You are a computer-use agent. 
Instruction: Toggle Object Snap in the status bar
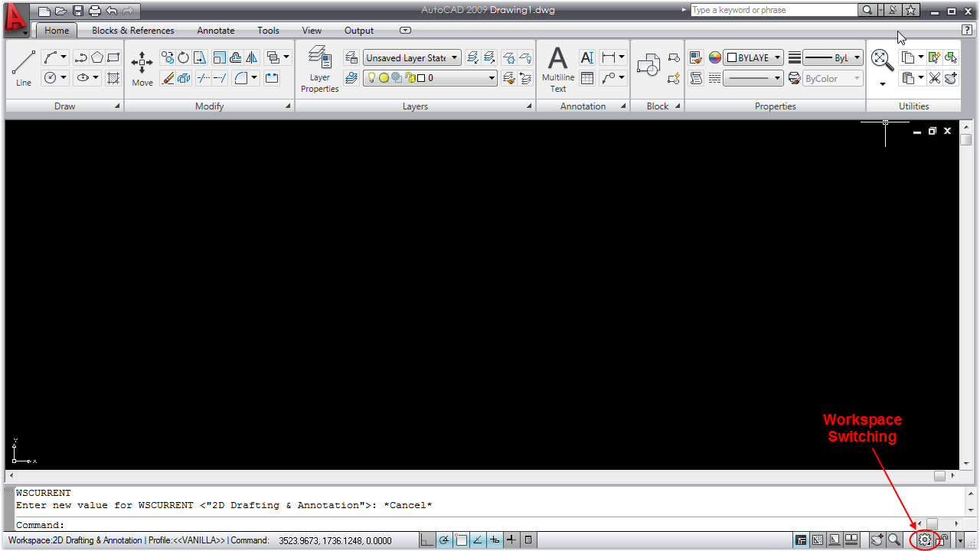click(x=461, y=540)
